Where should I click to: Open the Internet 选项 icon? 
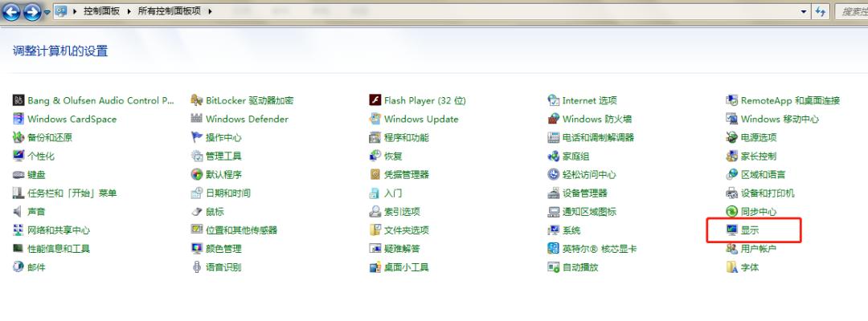click(x=554, y=100)
